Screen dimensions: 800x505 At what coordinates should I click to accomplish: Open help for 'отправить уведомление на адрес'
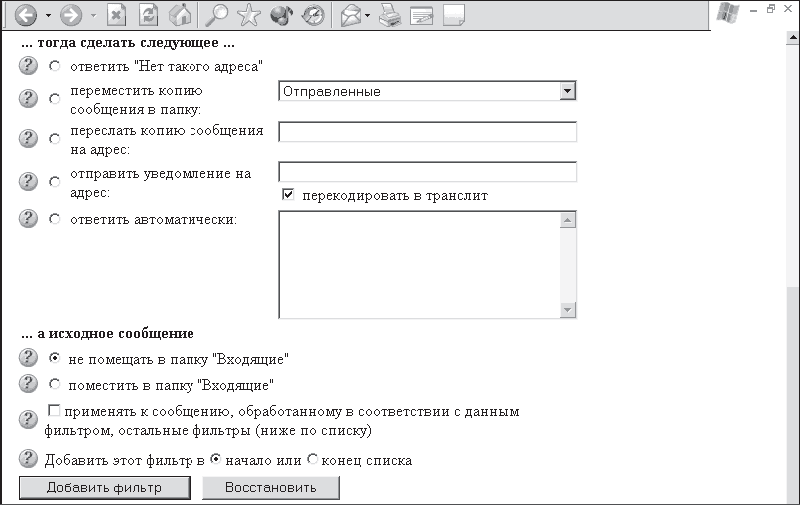[28, 181]
